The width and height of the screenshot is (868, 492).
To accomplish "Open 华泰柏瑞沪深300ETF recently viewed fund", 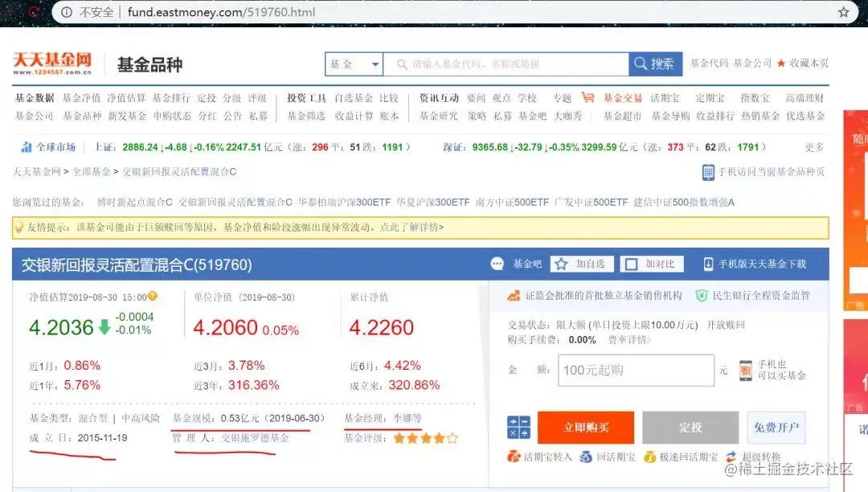I will (x=344, y=203).
